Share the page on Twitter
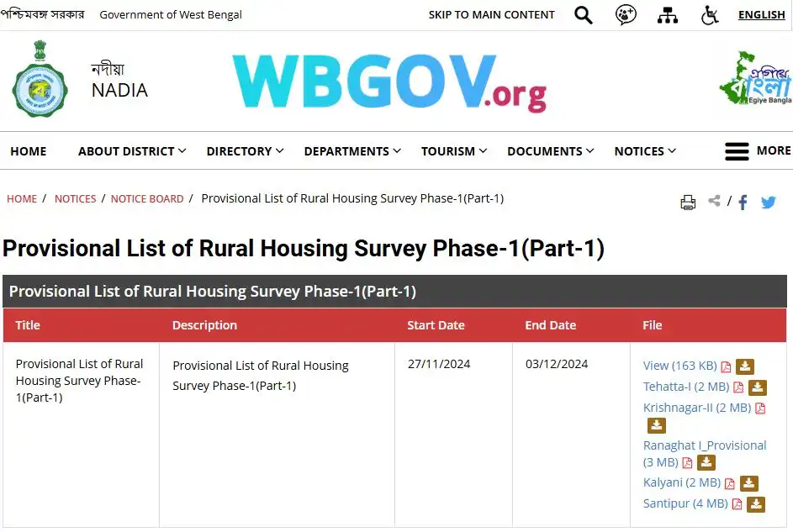 pos(768,203)
